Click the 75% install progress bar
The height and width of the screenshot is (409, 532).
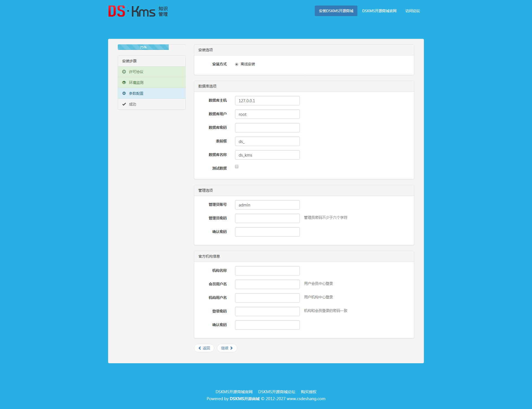coord(152,47)
